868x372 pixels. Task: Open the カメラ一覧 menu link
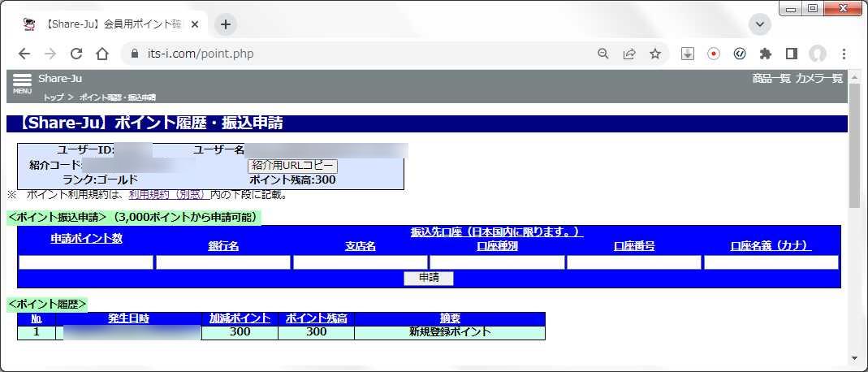(x=819, y=79)
